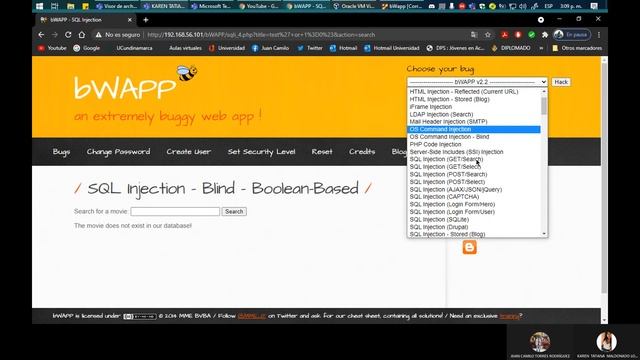Click the movie Search button
This screenshot has width=640, height=360.
point(234,211)
